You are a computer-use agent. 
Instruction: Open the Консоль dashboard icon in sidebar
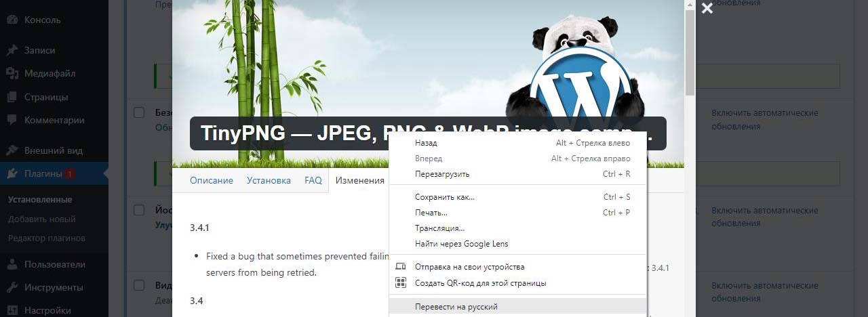point(12,20)
